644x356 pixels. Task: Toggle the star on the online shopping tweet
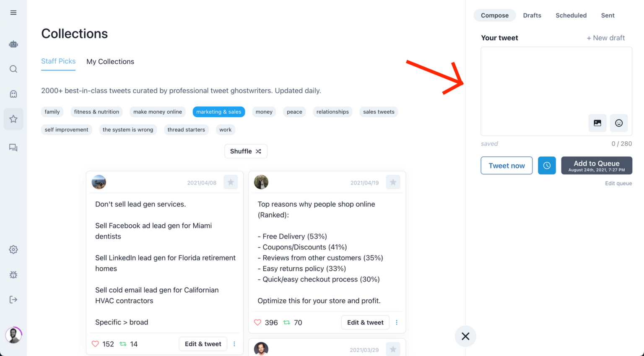coord(393,182)
